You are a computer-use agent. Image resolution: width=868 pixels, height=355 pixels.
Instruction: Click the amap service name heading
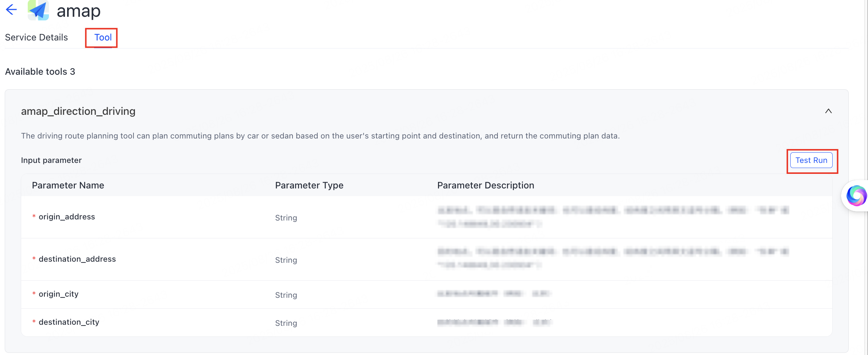78,11
